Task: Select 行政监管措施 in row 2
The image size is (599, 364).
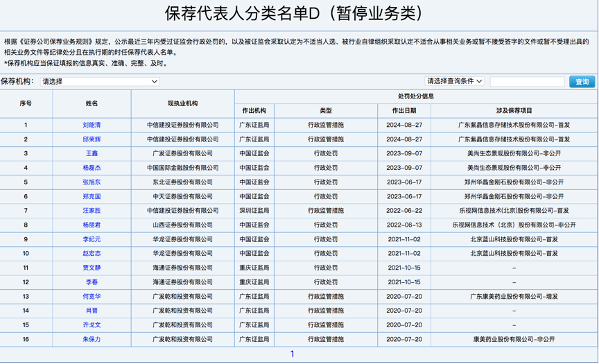Action: pos(326,139)
